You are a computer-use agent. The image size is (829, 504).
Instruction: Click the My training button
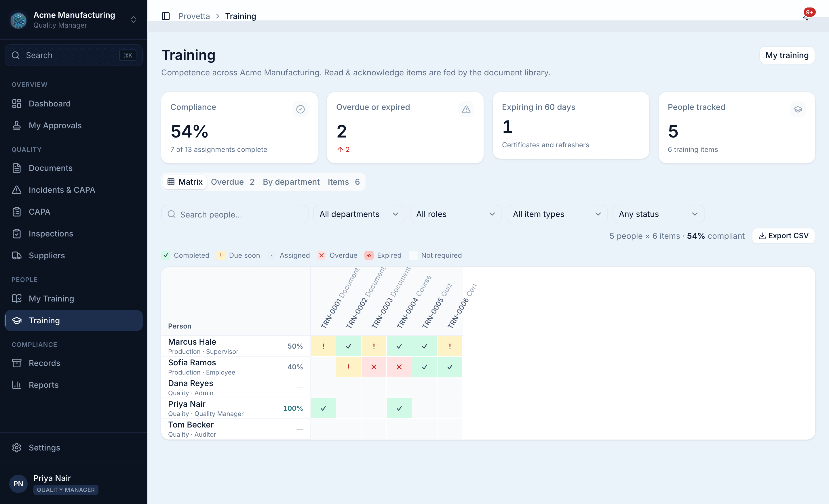[787, 55]
